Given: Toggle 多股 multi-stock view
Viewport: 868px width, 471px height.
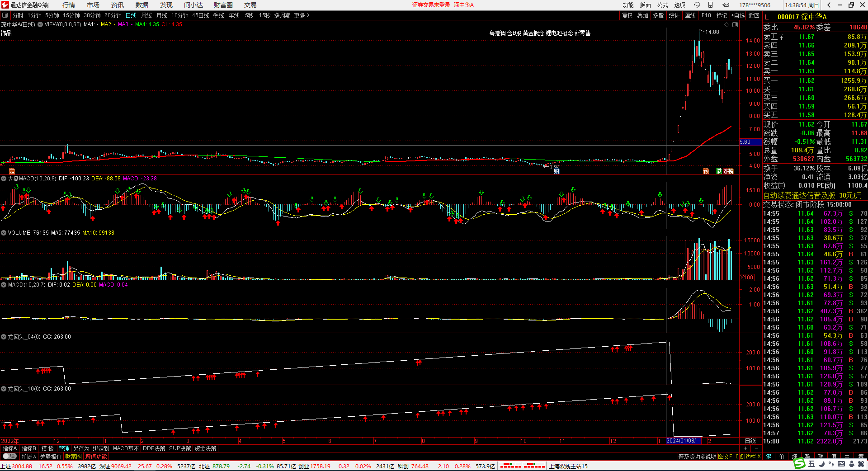Looking at the screenshot, I should click(658, 15).
